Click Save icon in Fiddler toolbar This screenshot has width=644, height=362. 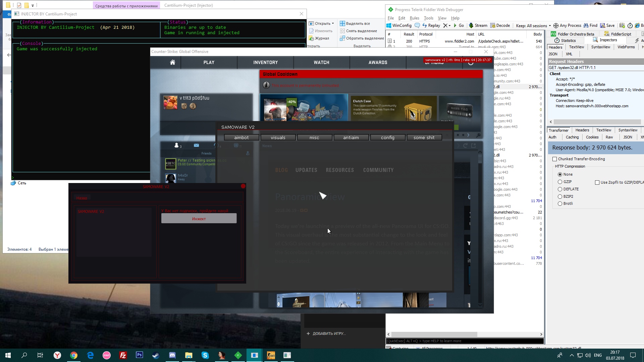pos(603,25)
